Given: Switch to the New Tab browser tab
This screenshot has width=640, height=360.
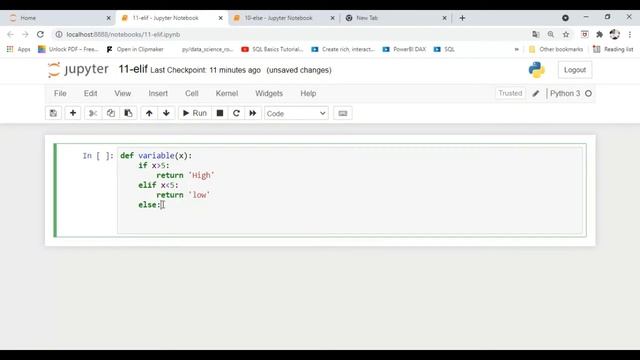Looking at the screenshot, I should [395, 18].
